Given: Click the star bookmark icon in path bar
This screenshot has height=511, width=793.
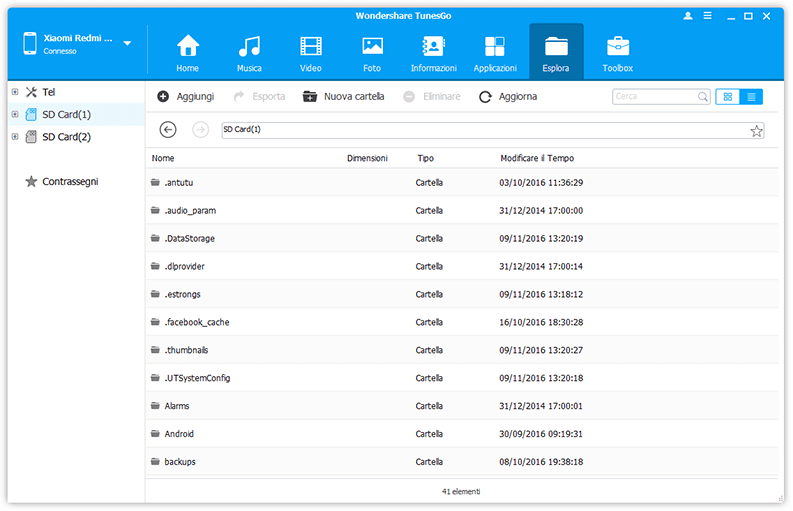Looking at the screenshot, I should click(756, 131).
